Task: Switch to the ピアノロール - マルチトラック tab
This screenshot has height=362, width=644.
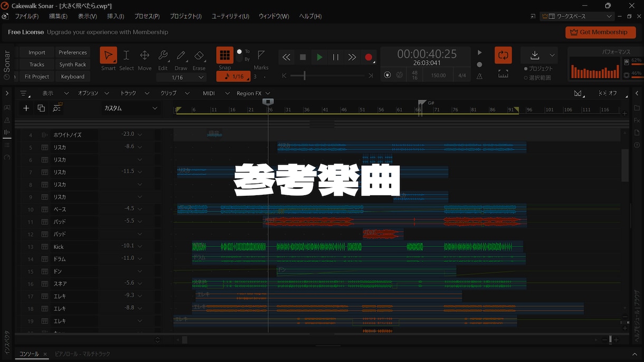Action: (82, 354)
